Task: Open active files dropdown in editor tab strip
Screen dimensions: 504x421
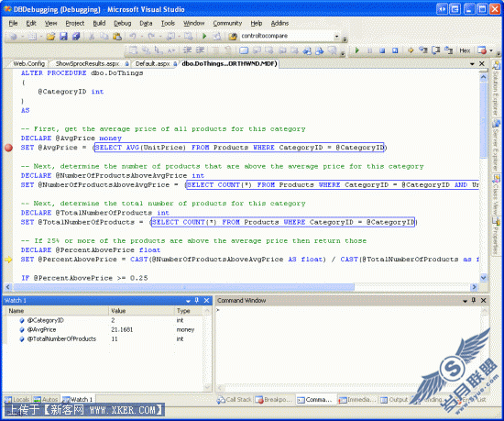Action: tap(472, 63)
